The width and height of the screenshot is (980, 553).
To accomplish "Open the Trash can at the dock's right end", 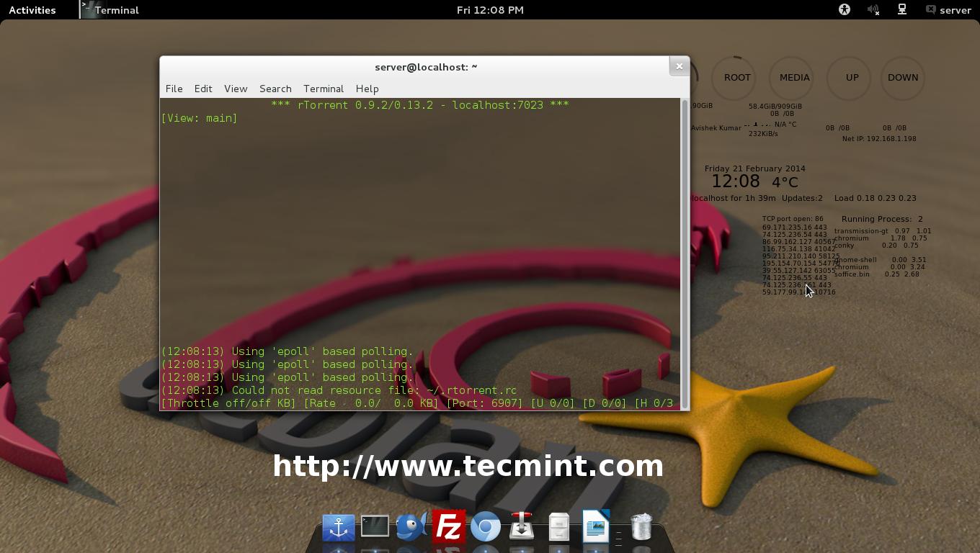I will coord(640,527).
